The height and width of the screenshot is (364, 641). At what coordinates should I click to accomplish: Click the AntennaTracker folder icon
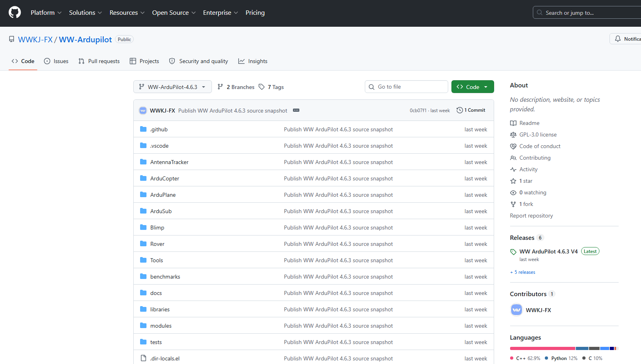143,162
